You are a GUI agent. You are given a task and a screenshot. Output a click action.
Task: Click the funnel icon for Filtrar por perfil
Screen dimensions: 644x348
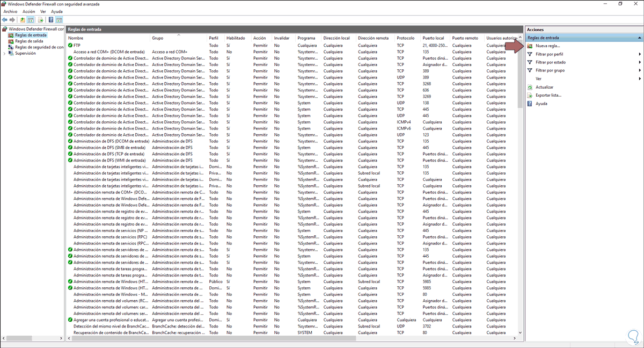click(530, 54)
